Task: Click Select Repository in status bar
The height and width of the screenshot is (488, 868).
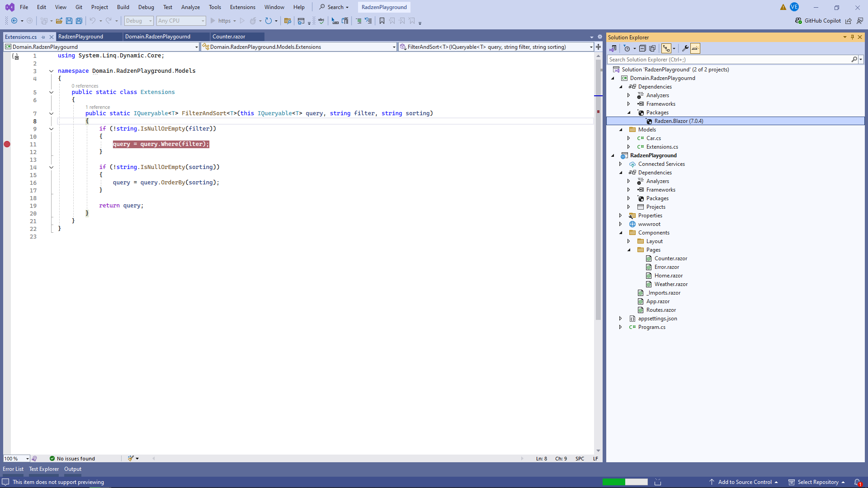Action: tap(817, 482)
